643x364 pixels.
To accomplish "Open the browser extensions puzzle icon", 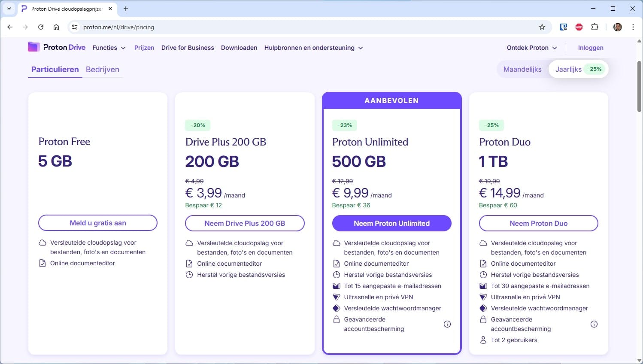I will click(x=595, y=27).
